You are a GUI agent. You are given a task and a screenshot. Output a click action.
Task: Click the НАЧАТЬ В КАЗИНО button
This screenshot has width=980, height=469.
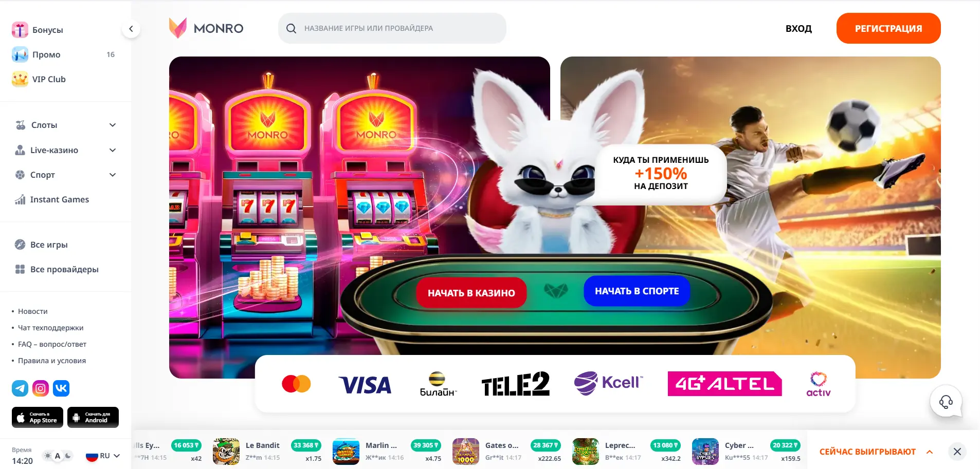coord(471,293)
